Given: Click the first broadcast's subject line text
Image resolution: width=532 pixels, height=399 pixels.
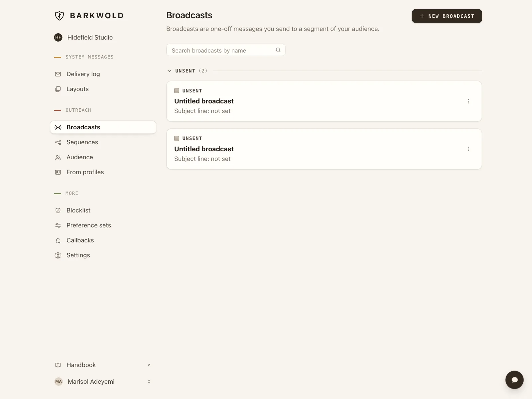Looking at the screenshot, I should pos(202,111).
